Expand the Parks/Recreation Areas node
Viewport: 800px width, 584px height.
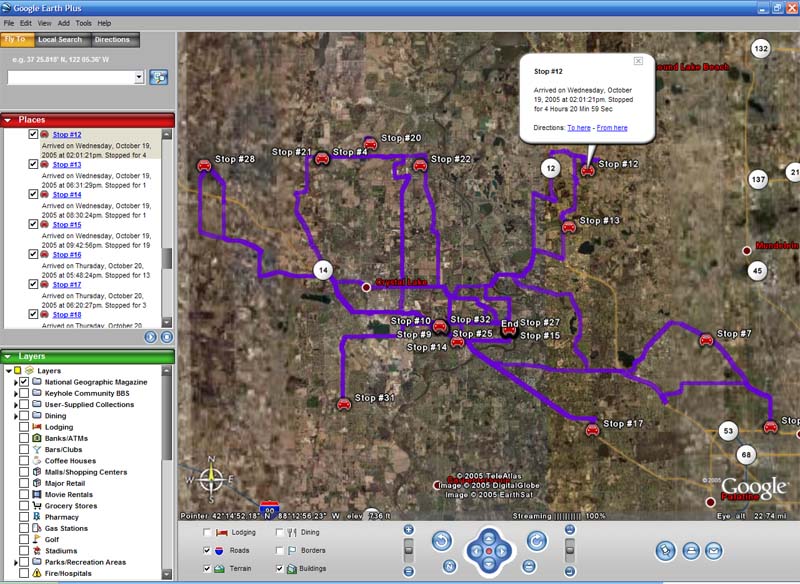(16, 562)
